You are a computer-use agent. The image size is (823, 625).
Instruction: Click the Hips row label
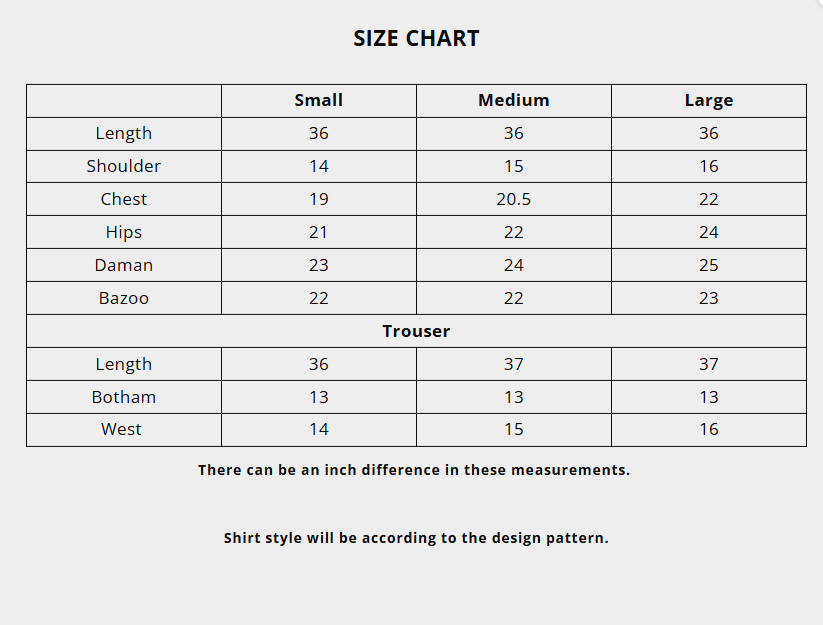click(x=124, y=232)
